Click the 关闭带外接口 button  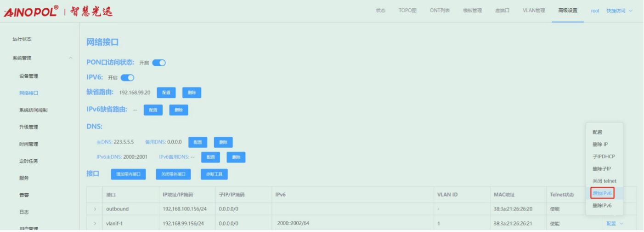tap(173, 174)
